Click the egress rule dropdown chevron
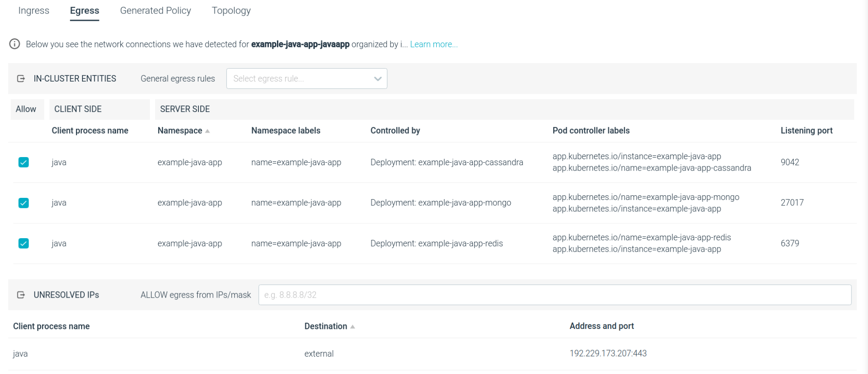The height and width of the screenshot is (374, 868). point(378,79)
